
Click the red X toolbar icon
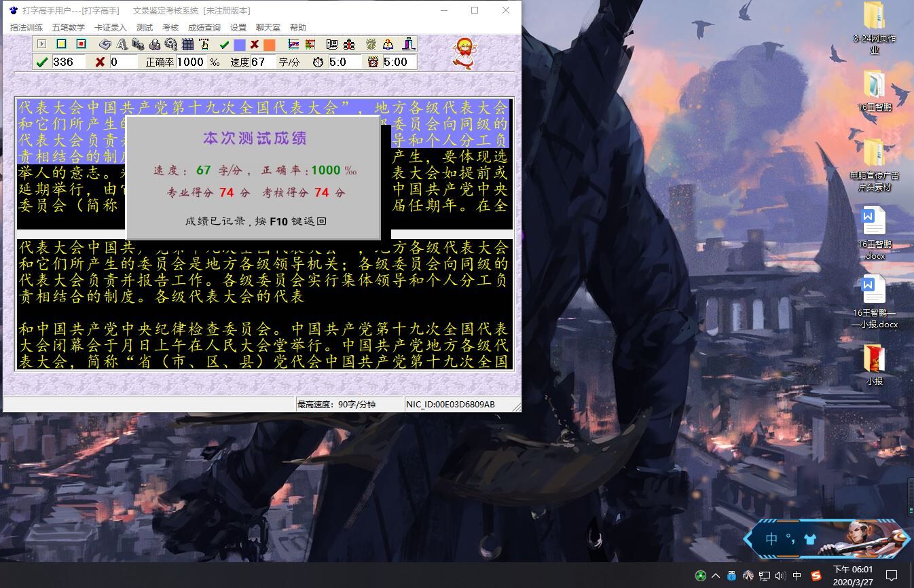click(x=254, y=45)
